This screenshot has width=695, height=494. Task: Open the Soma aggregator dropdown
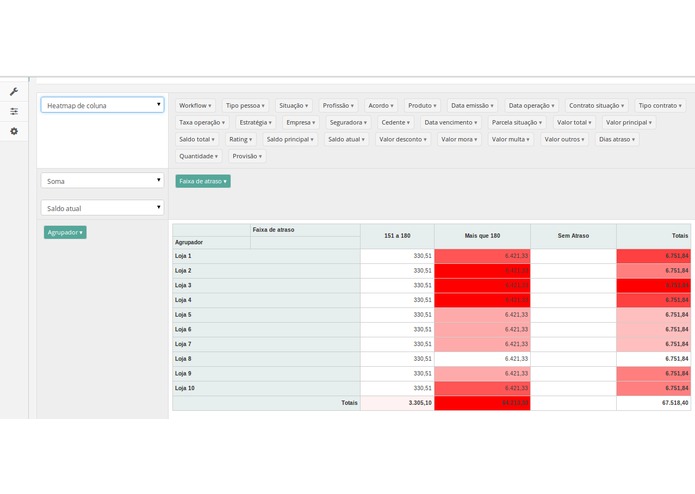[102, 181]
